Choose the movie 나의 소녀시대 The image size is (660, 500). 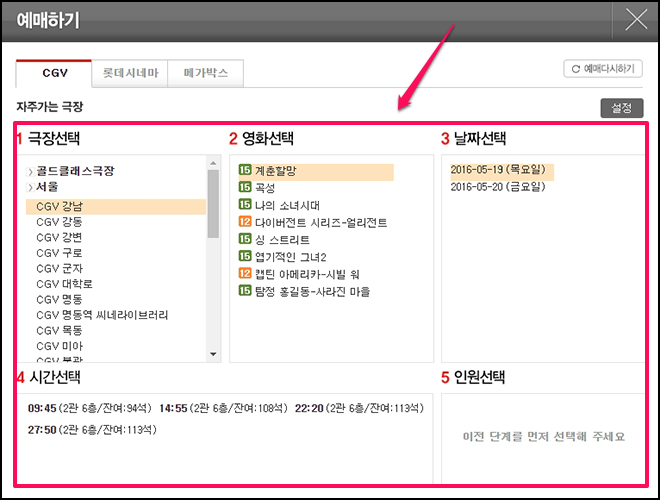[287, 205]
